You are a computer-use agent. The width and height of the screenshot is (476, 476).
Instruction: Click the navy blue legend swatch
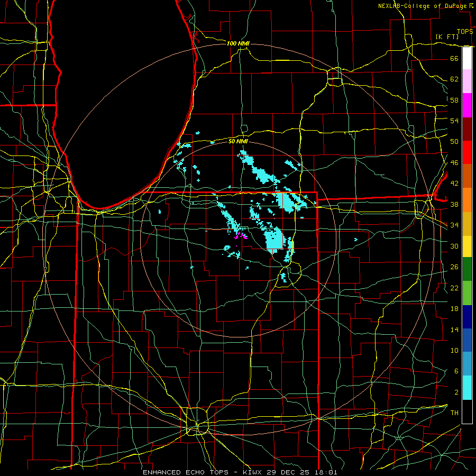click(x=467, y=317)
